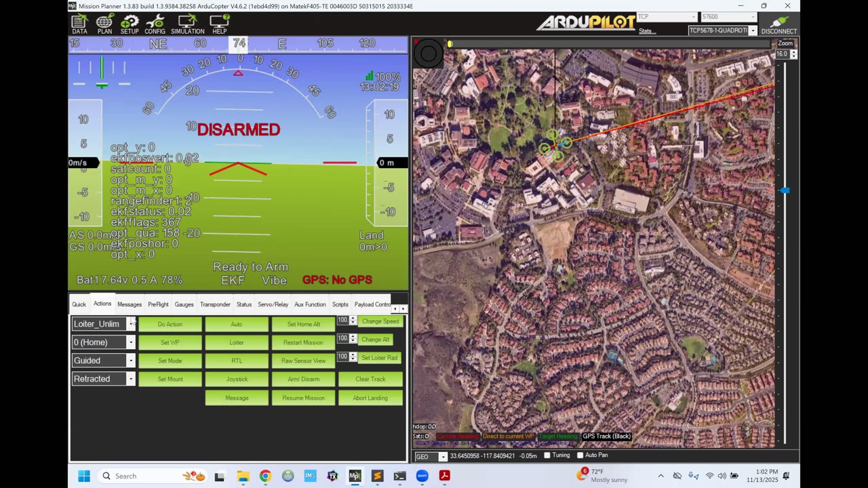Viewport: 868px width, 488px height.
Task: Open Sublime Text from the taskbar
Action: tap(377, 476)
